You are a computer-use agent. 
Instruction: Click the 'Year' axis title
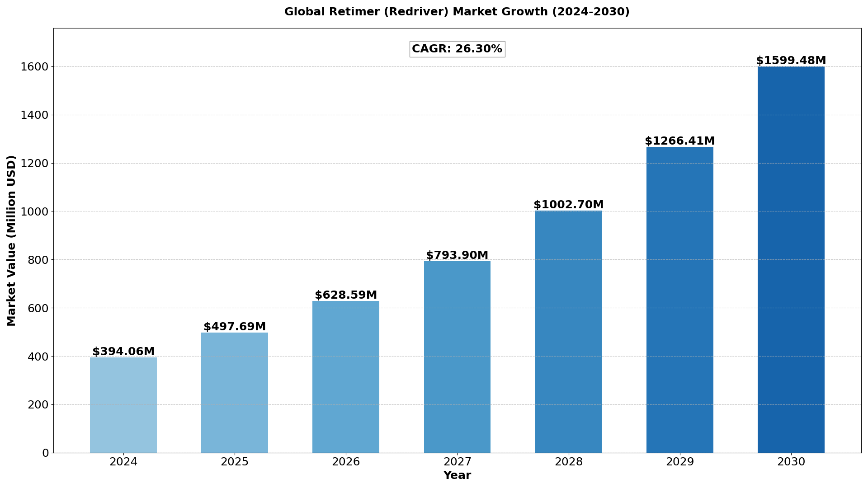click(x=457, y=475)
